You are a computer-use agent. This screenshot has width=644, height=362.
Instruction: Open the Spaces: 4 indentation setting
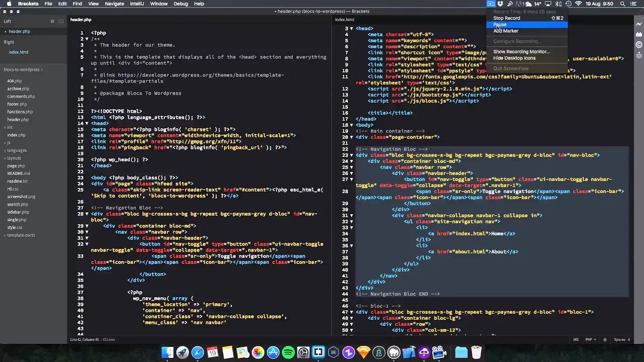tap(622, 340)
